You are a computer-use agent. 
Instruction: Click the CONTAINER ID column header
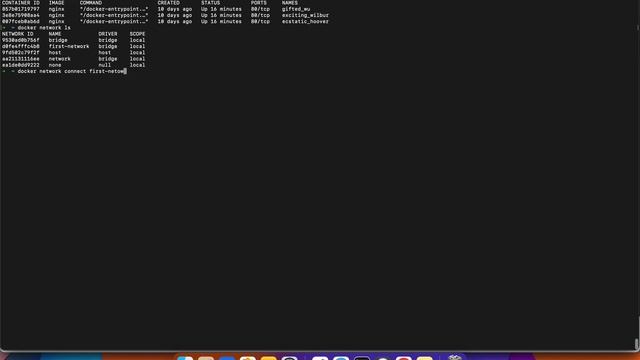21,3
